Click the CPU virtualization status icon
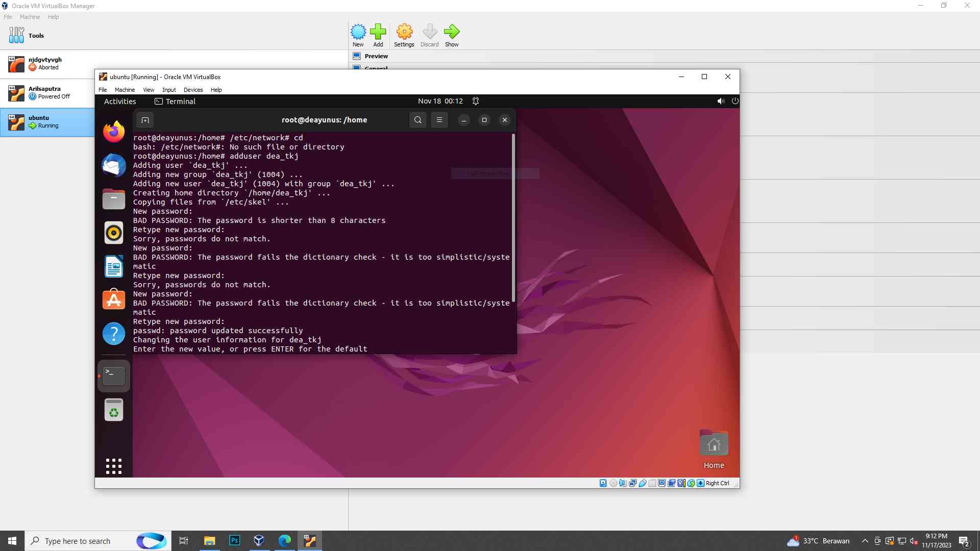The image size is (980, 551). (681, 483)
